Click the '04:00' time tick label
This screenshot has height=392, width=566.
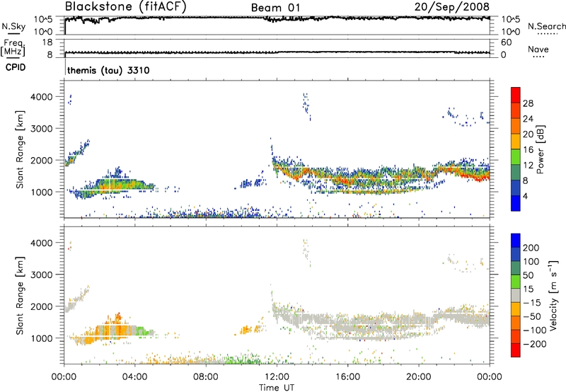[x=134, y=377]
